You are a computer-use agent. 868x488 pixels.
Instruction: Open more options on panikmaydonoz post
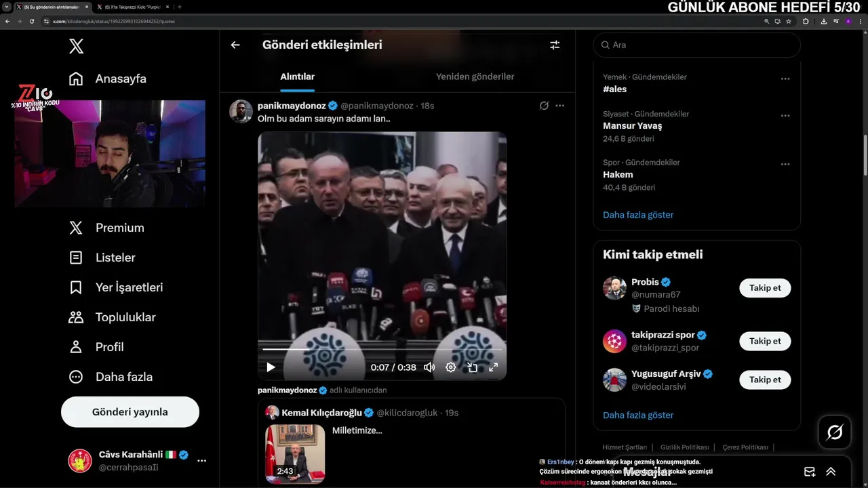(x=559, y=106)
